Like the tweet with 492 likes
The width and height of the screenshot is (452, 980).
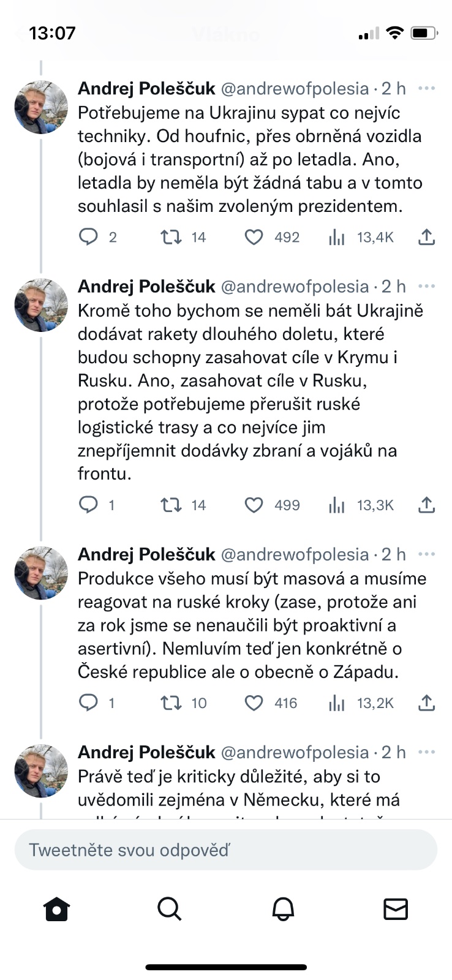tap(254, 237)
